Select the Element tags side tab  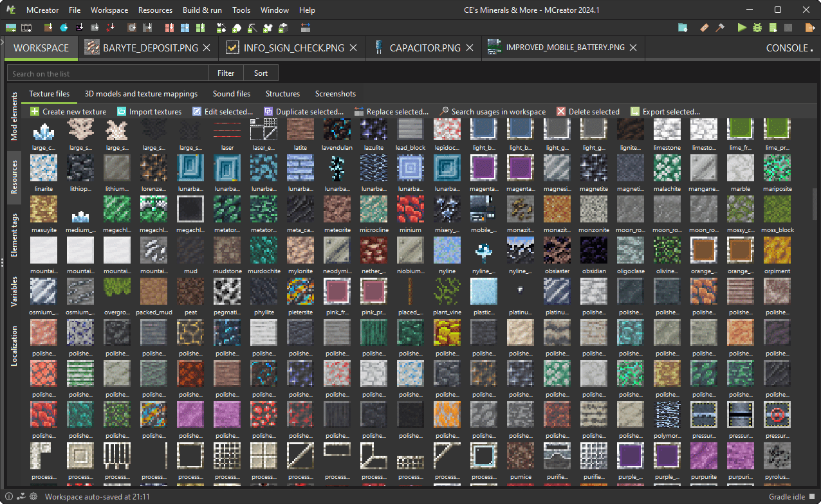tap(15, 236)
